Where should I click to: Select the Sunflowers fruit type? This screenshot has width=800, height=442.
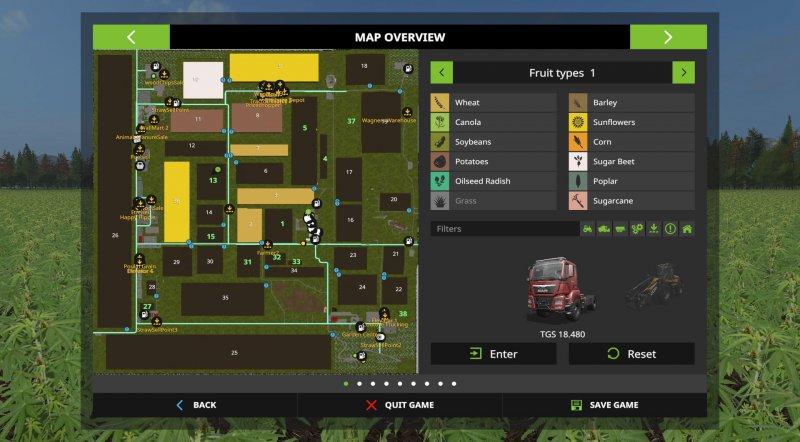pyautogui.click(x=632, y=122)
